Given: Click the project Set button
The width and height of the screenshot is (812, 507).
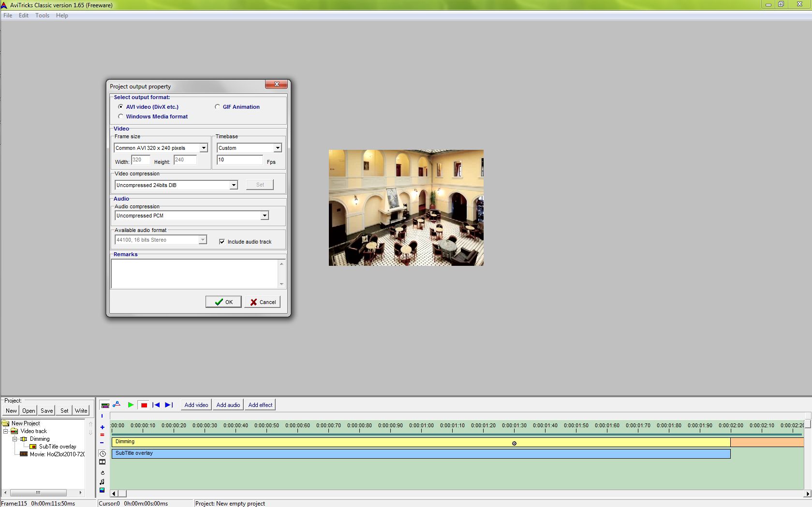Looking at the screenshot, I should (x=64, y=411).
